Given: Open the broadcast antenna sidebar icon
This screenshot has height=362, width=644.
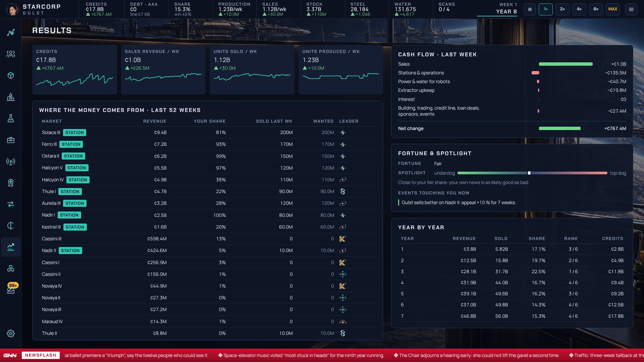Looking at the screenshot, I should (11, 162).
